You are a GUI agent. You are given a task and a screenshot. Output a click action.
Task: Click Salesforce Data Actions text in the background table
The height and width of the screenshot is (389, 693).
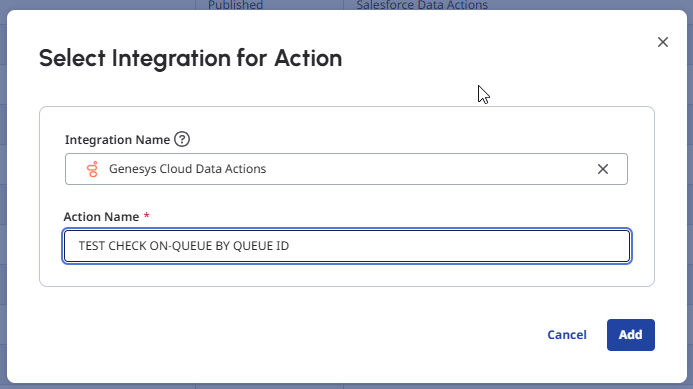[x=422, y=5]
